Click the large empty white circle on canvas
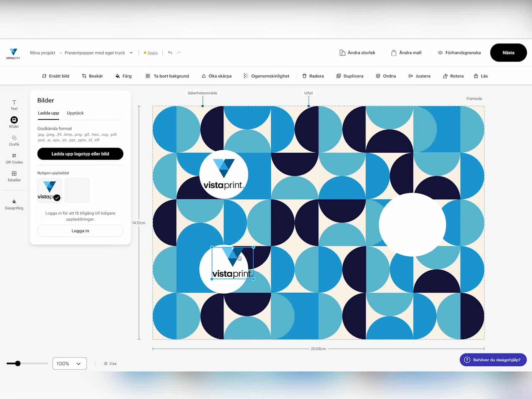This screenshot has width=532, height=399. [412, 224]
